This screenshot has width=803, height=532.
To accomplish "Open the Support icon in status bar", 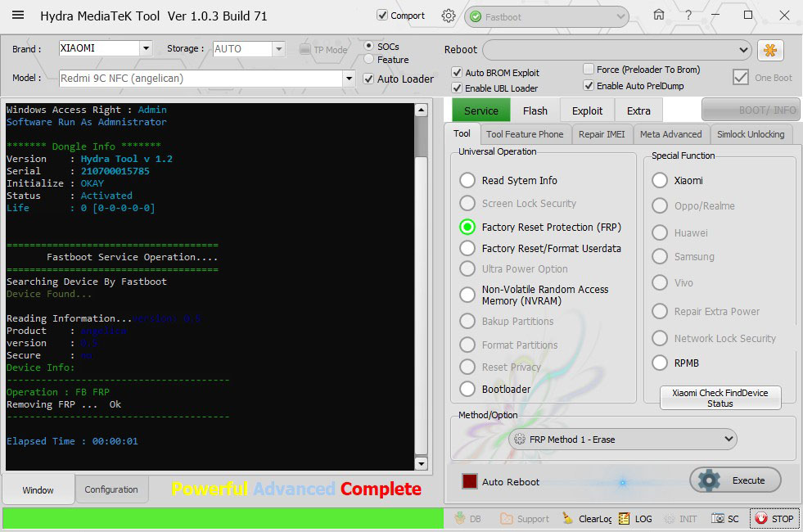I will [525, 519].
